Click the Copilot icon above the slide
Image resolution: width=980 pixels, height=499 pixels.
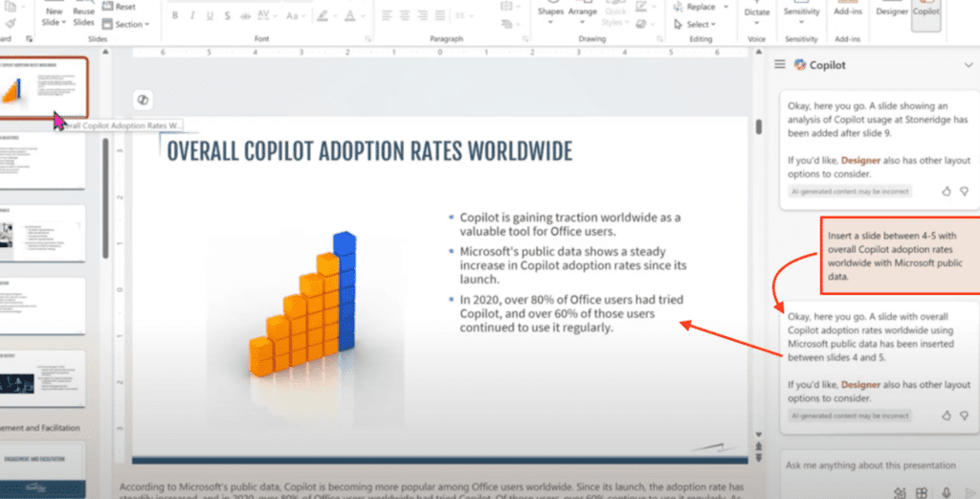[142, 101]
